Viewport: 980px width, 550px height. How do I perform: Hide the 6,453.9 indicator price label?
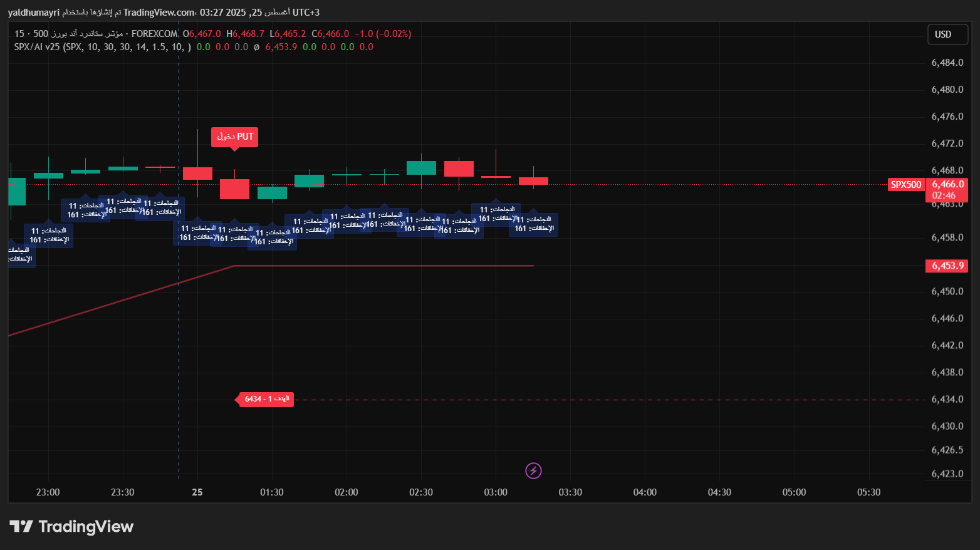click(x=946, y=266)
